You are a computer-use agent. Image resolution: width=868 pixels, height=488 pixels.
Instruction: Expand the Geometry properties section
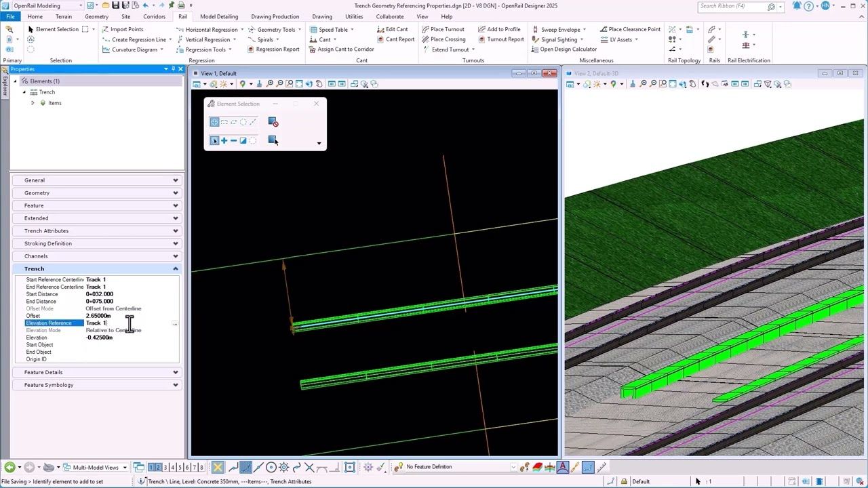pyautogui.click(x=96, y=193)
